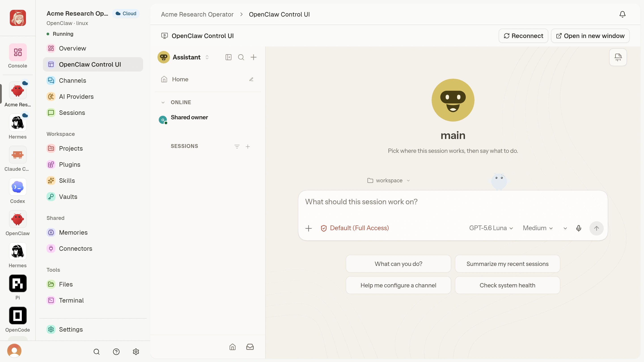Create new item with plus beside Assistant

[253, 57]
